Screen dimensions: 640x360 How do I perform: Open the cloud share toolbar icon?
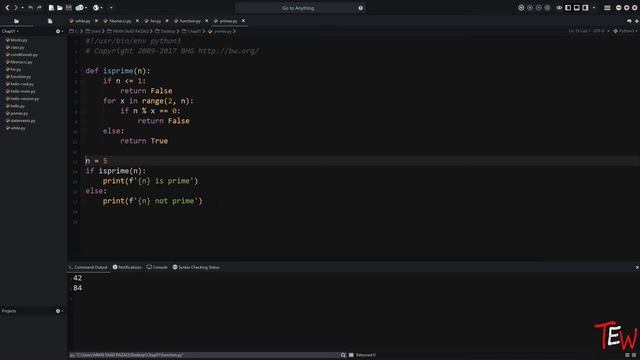(x=80, y=8)
